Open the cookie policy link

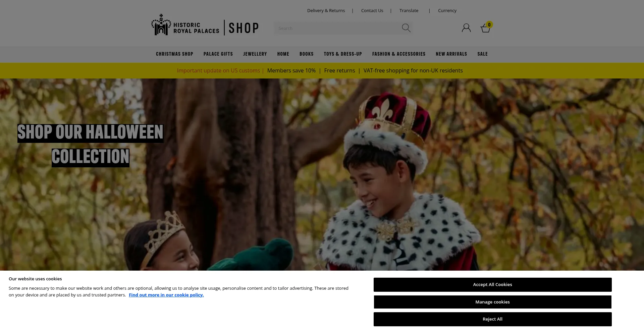pyautogui.click(x=166, y=295)
